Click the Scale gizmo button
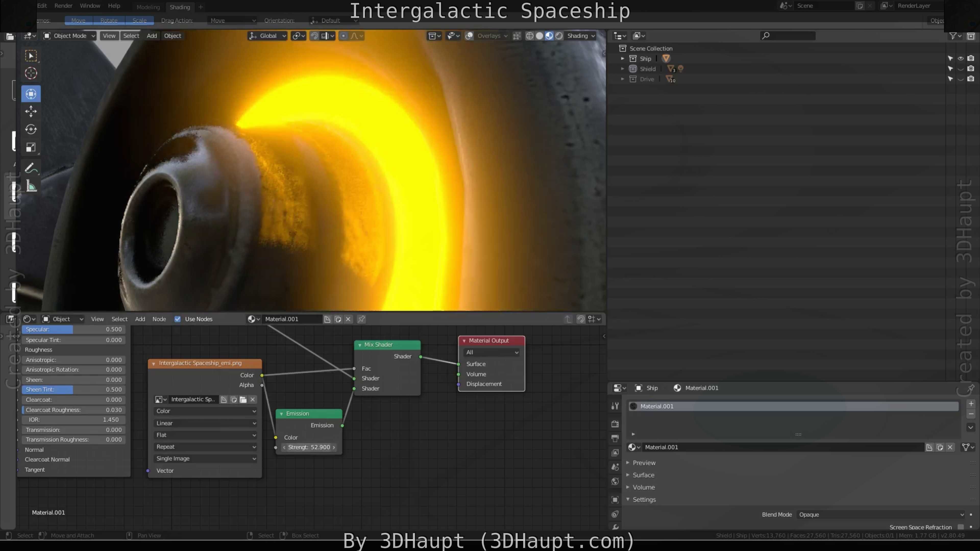Image resolution: width=980 pixels, height=551 pixels. tap(139, 20)
